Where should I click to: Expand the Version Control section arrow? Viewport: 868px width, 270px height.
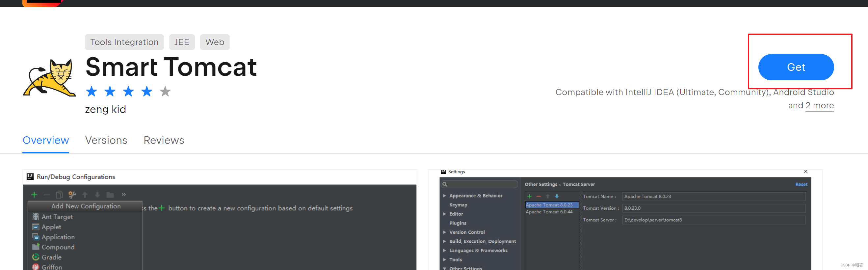click(444, 232)
